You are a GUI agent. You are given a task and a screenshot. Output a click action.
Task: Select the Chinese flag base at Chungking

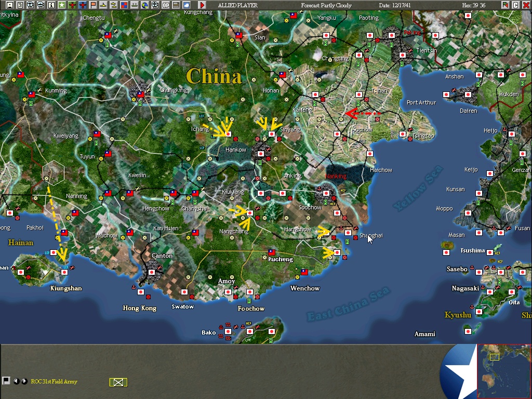140,95
